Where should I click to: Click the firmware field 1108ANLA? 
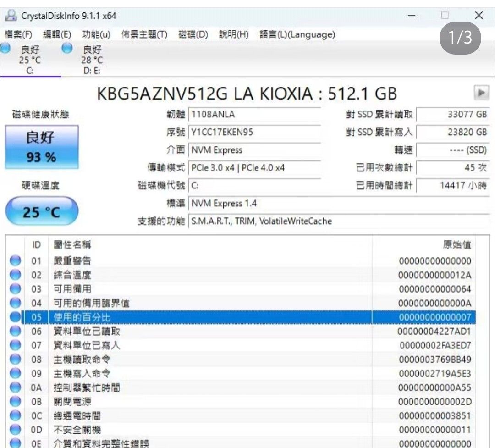(x=254, y=114)
